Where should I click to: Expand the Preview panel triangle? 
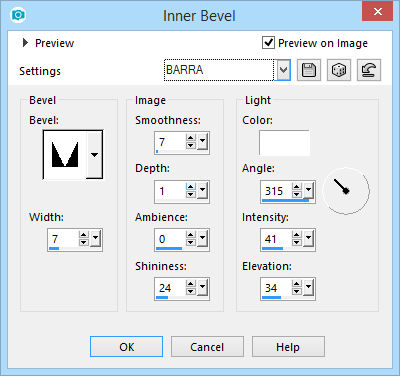tap(25, 43)
